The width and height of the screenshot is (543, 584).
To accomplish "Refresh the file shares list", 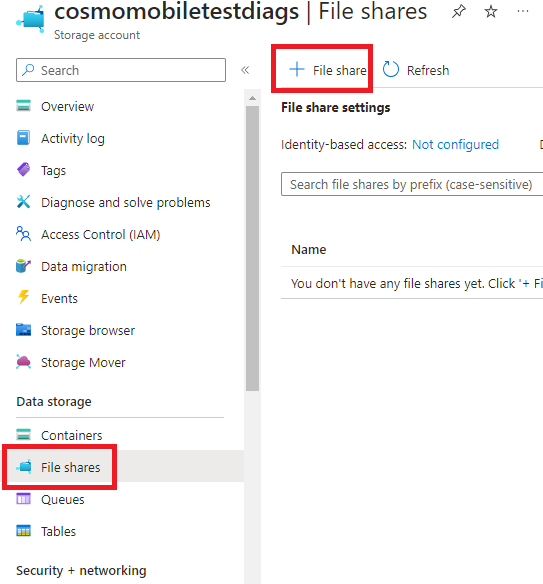I will (416, 70).
